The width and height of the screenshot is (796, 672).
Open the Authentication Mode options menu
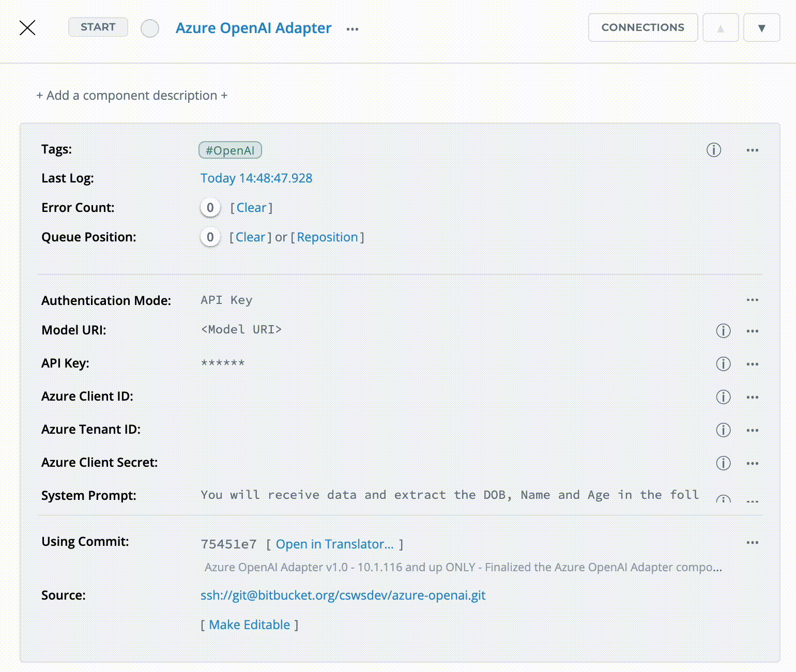pyautogui.click(x=752, y=300)
